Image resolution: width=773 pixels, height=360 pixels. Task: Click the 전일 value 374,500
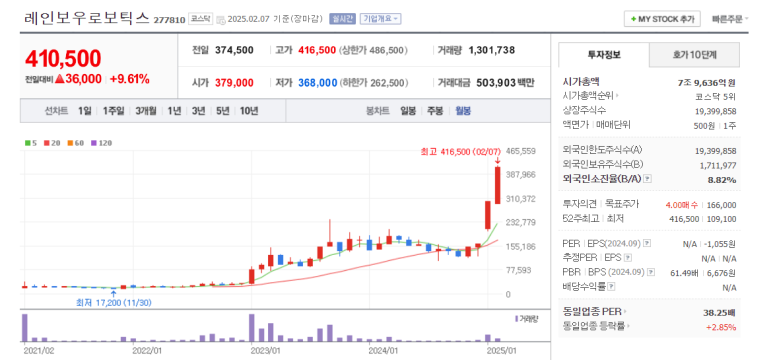(x=234, y=50)
